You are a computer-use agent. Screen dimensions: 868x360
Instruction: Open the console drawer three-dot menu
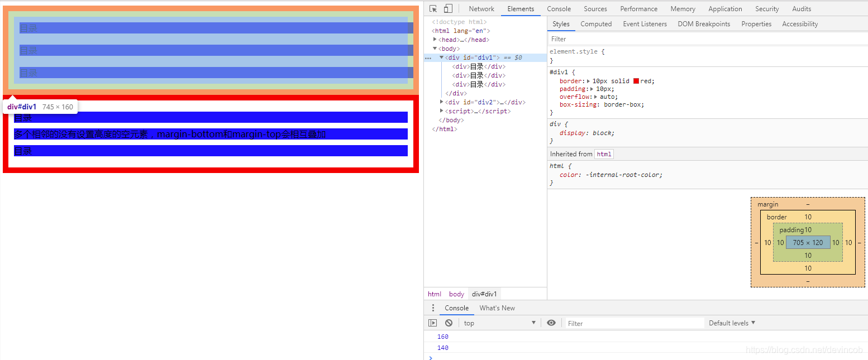[x=432, y=308]
